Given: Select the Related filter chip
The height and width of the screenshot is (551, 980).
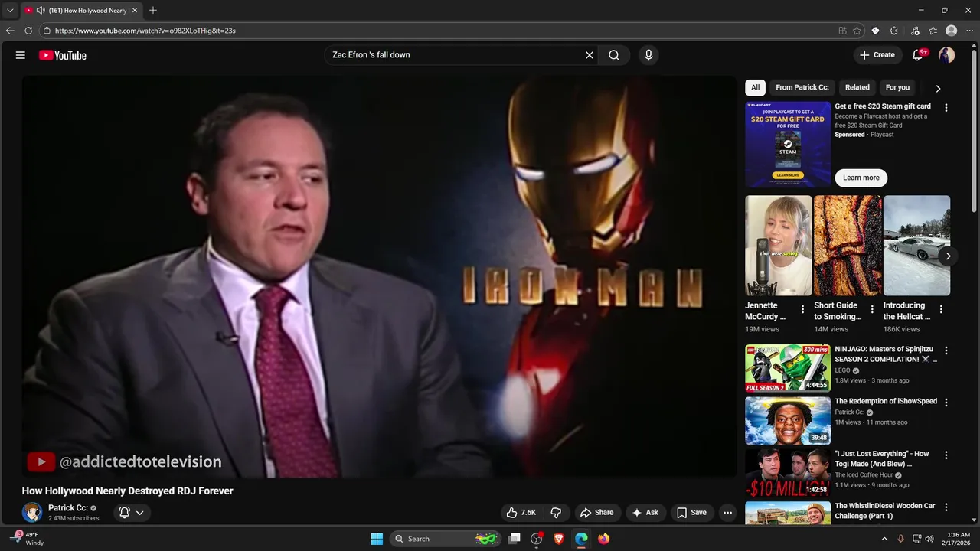Looking at the screenshot, I should [857, 87].
